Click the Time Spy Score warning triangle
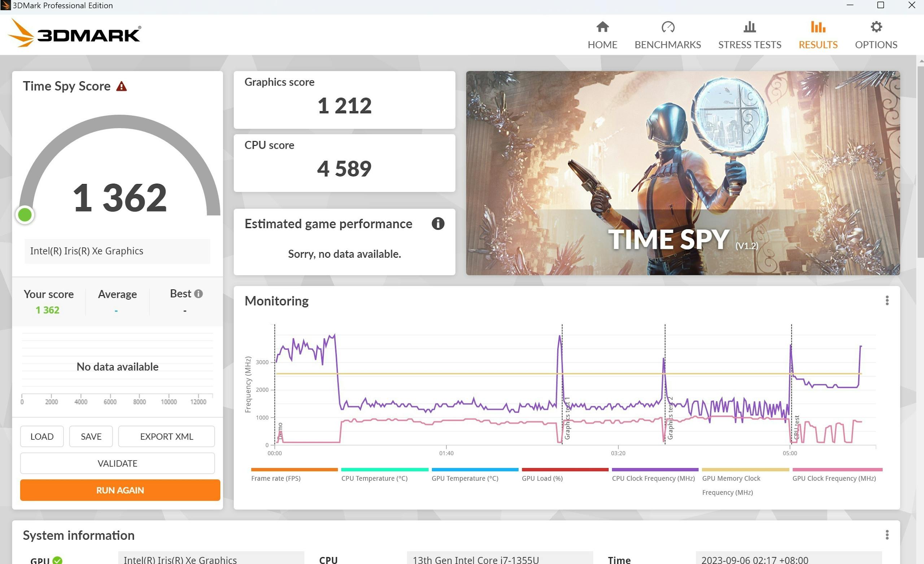This screenshot has height=564, width=924. pyautogui.click(x=122, y=87)
